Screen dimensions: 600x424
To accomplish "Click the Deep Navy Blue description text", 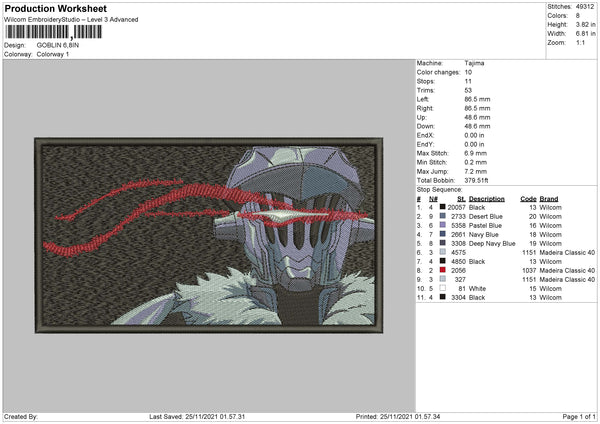I will click(492, 243).
